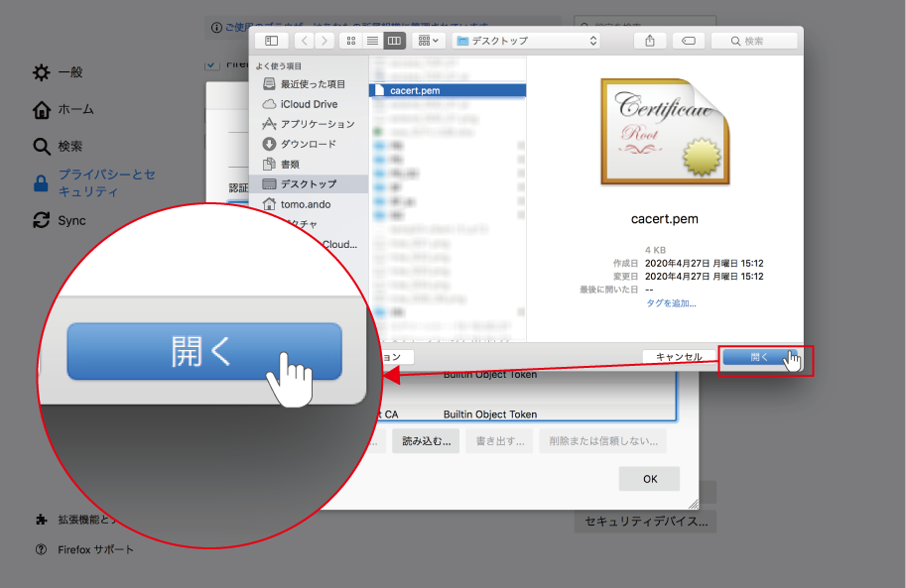This screenshot has height=588, width=906.
Task: Click the Firefox サポート question icon
Action: 41,549
